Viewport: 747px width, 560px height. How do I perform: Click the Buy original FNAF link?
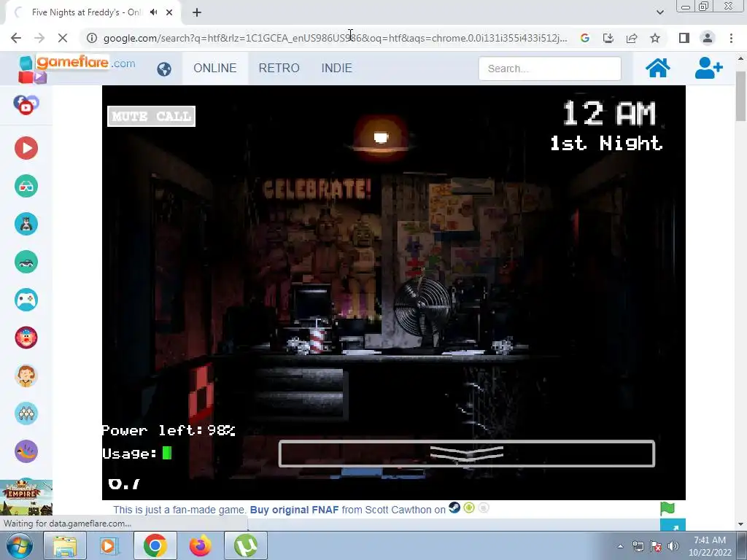294,510
